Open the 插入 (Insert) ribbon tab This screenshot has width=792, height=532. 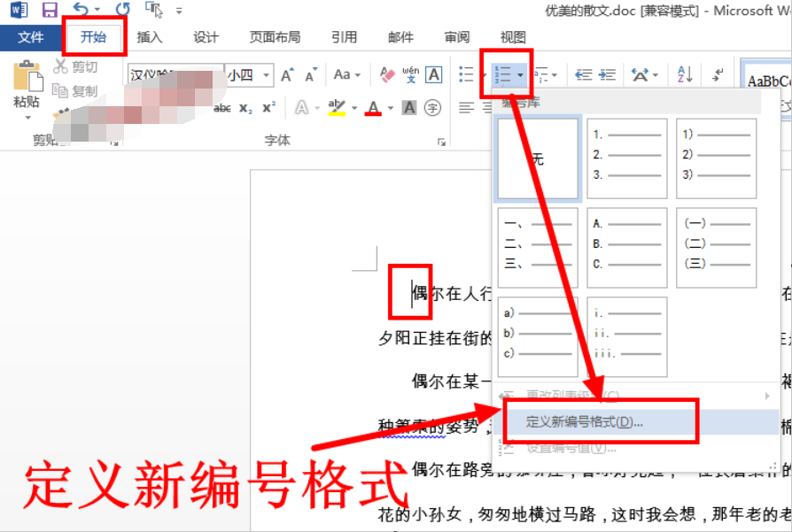(150, 37)
